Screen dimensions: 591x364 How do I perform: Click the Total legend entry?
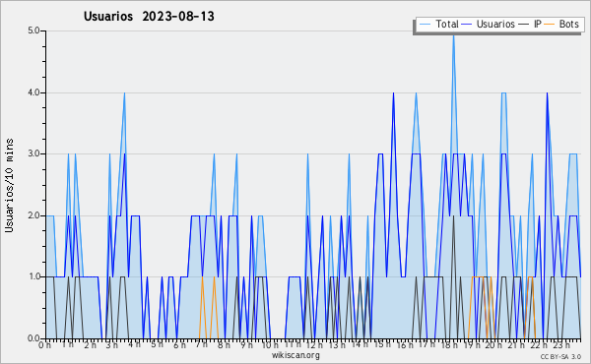click(438, 24)
